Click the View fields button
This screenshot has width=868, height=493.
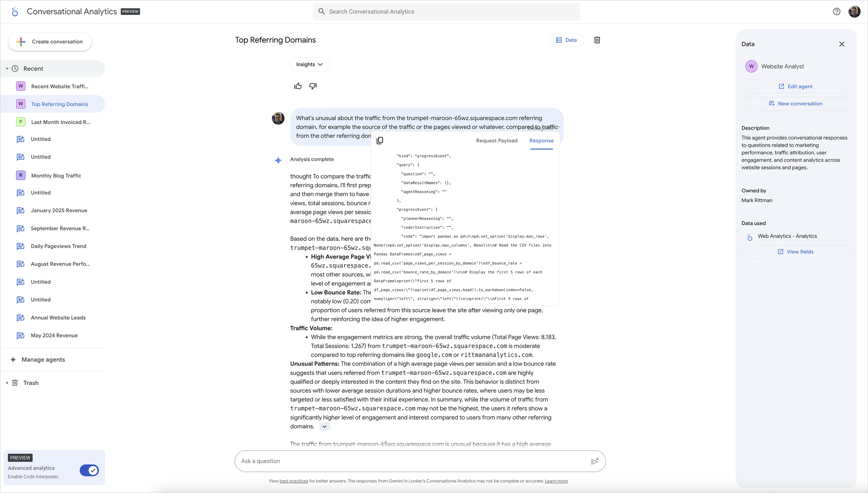796,252
